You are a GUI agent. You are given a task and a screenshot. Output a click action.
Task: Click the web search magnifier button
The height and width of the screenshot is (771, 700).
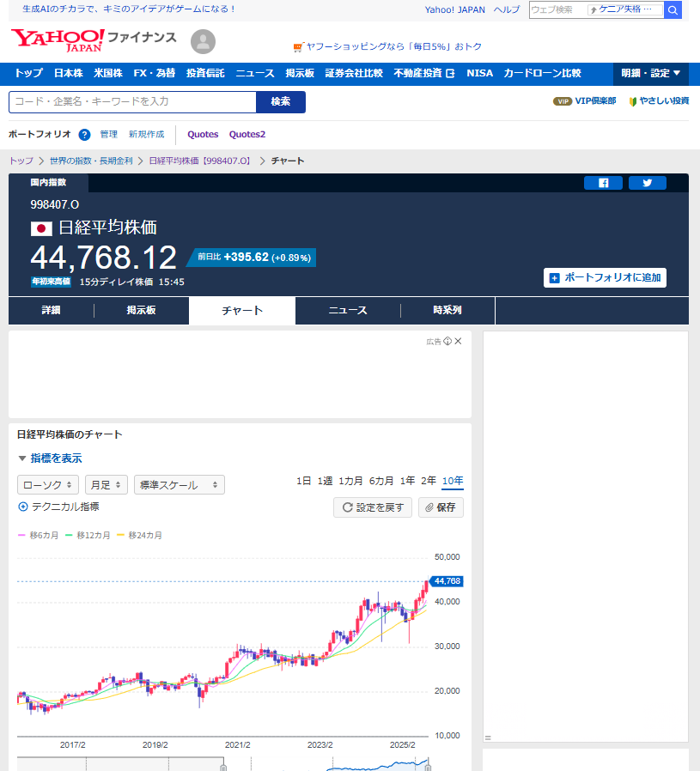673,9
